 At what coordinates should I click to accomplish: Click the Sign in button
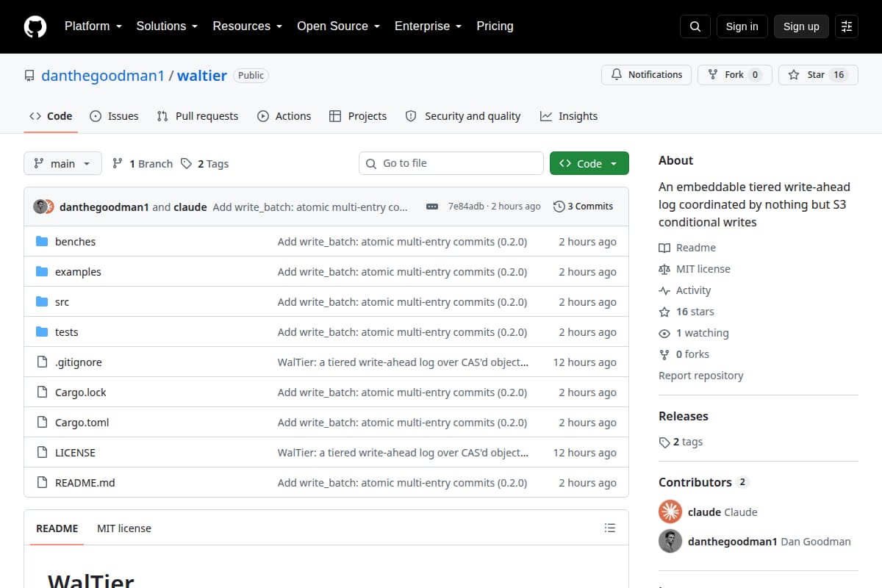tap(742, 26)
